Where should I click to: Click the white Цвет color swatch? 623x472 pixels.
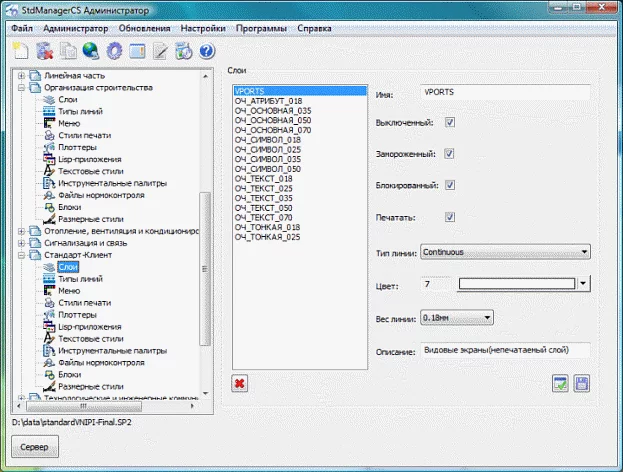point(516,284)
